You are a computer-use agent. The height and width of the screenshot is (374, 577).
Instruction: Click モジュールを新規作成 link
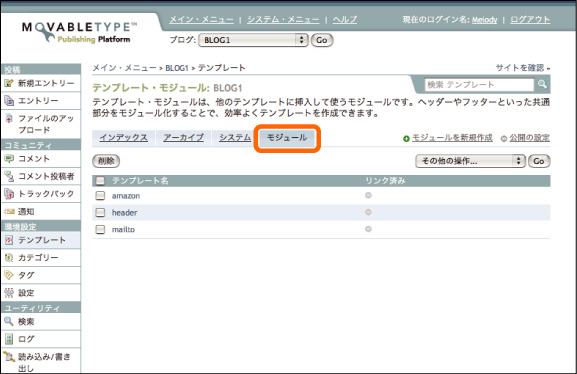tap(452, 138)
